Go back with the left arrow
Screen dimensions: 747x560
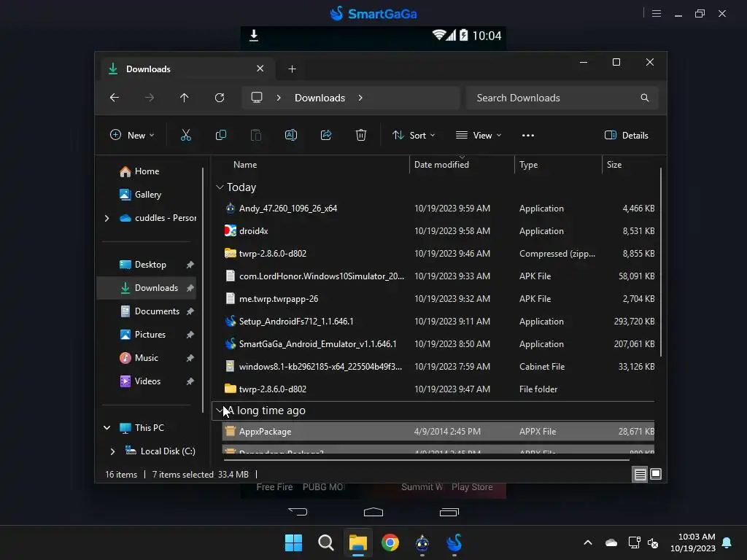pos(115,98)
